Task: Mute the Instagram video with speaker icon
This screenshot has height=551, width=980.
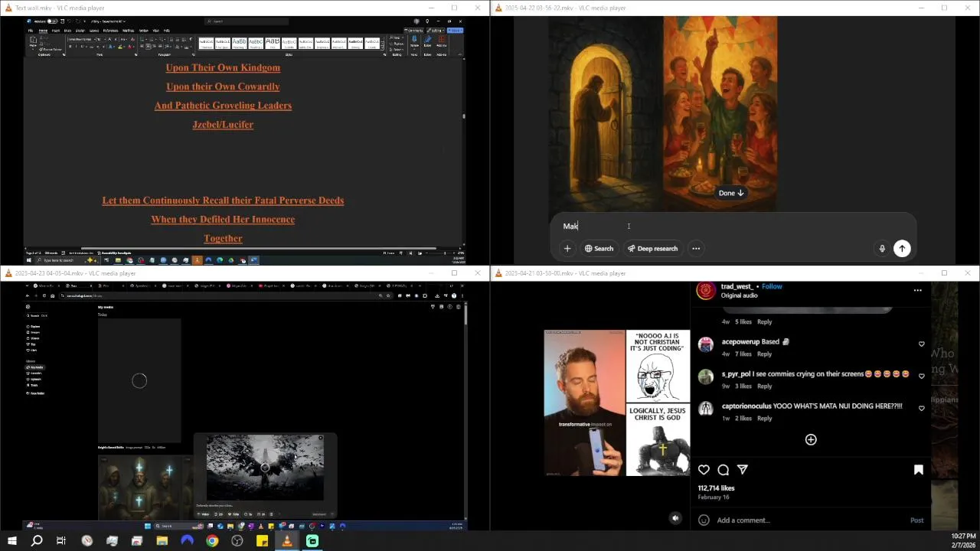Action: pyautogui.click(x=675, y=518)
